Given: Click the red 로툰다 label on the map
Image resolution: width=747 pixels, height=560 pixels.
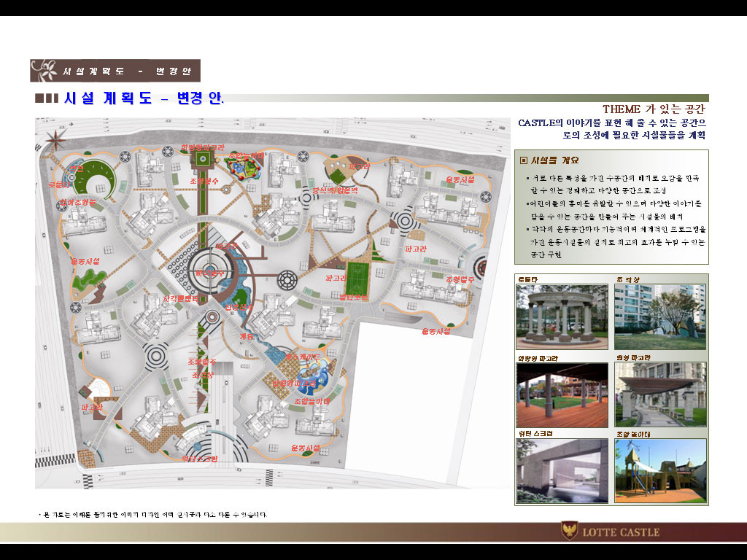Looking at the screenshot, I should [x=60, y=184].
